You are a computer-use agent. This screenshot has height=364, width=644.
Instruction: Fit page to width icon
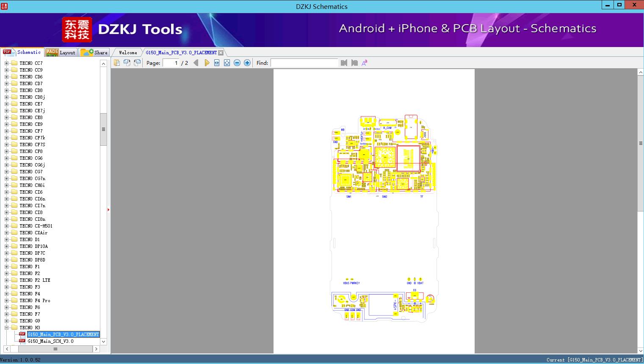point(217,63)
